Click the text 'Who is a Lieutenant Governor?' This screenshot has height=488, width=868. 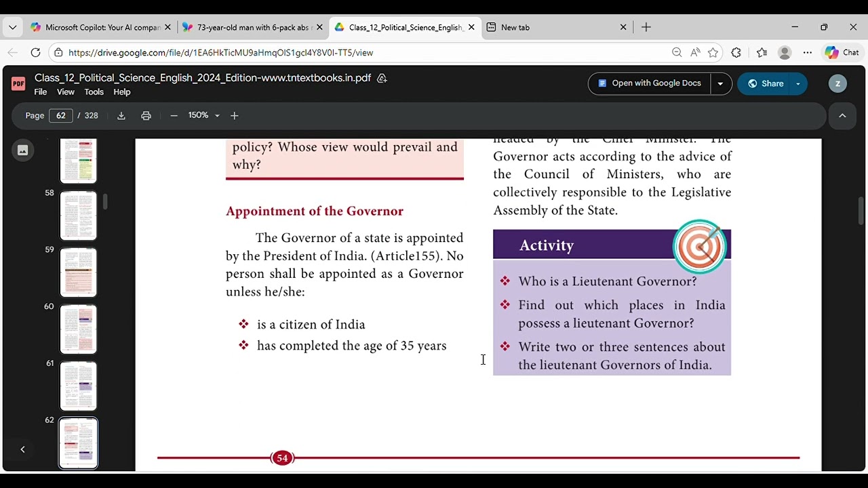pyautogui.click(x=608, y=281)
